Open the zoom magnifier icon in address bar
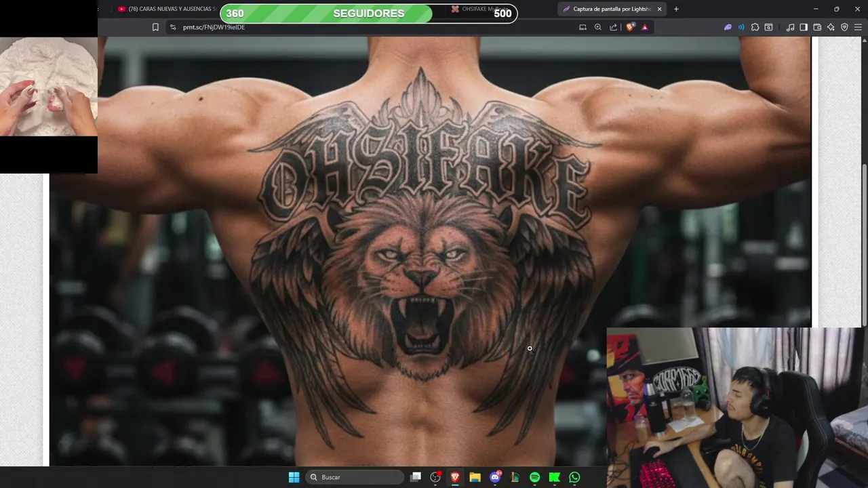This screenshot has width=868, height=488. 598,27
